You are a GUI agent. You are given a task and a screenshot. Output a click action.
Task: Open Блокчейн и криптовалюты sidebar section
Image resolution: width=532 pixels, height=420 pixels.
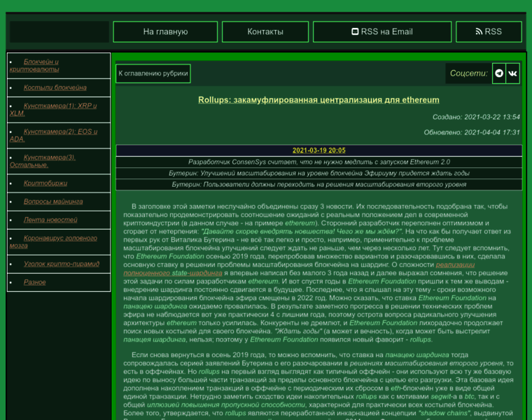tap(34, 66)
